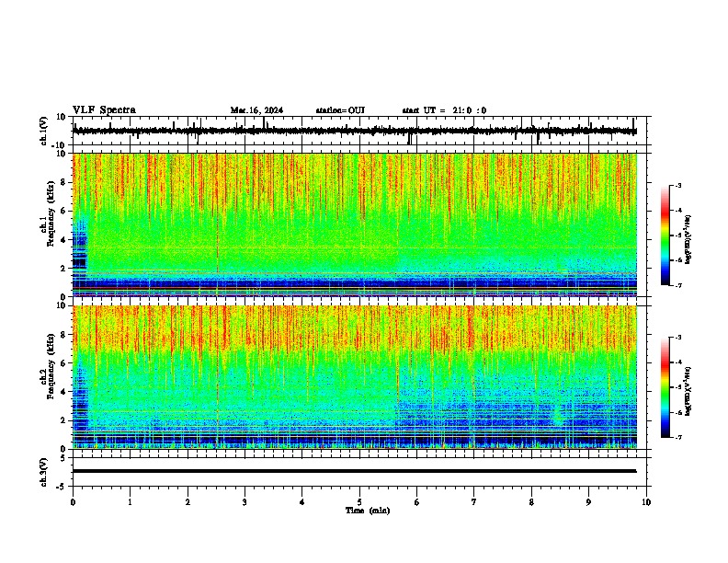The height and width of the screenshot is (563, 728).
Task: Click the "-5" tick on ch.3(V) axis
Action: click(x=62, y=487)
